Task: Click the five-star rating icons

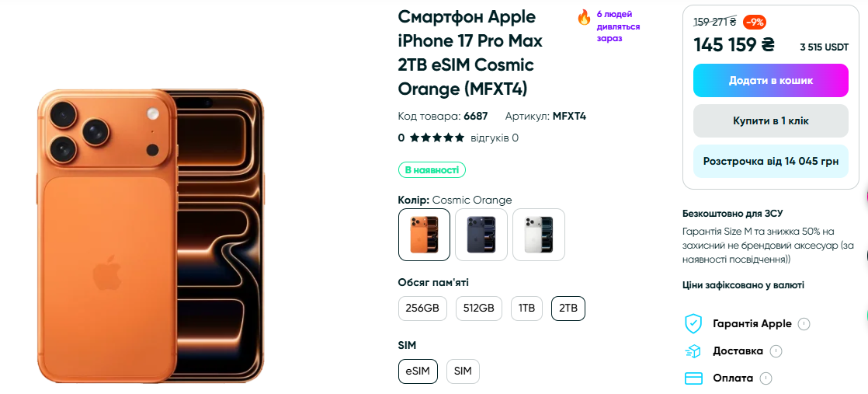Action: [437, 138]
